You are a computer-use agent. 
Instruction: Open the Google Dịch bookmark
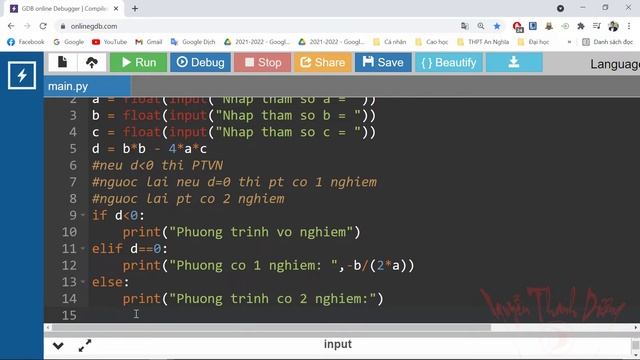click(193, 42)
